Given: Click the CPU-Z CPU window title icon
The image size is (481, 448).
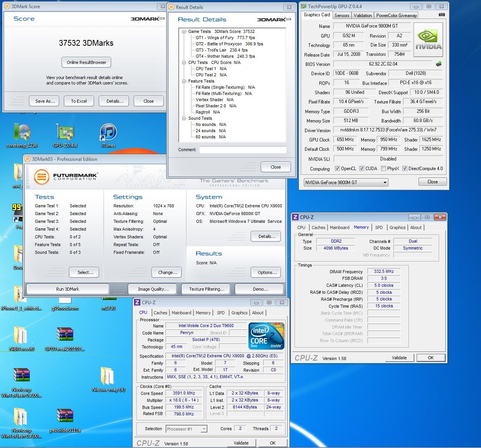Looking at the screenshot, I should tap(137, 303).
